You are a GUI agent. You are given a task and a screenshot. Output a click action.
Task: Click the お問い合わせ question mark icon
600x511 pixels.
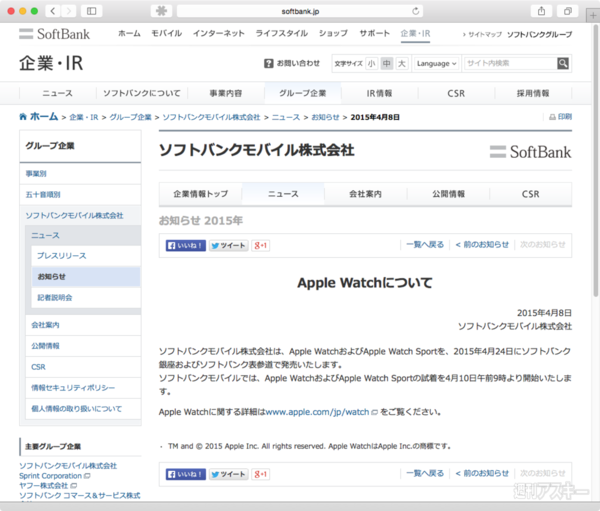[269, 64]
